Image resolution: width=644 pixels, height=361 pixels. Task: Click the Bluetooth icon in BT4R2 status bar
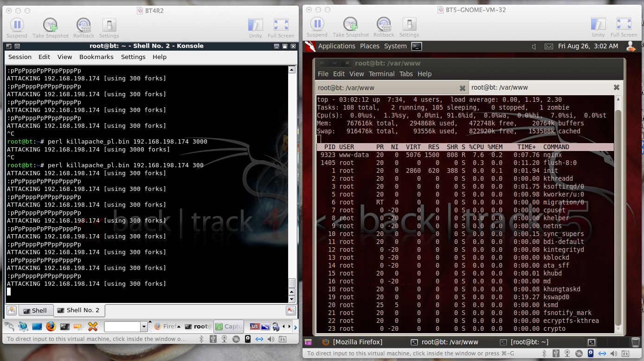(201, 339)
